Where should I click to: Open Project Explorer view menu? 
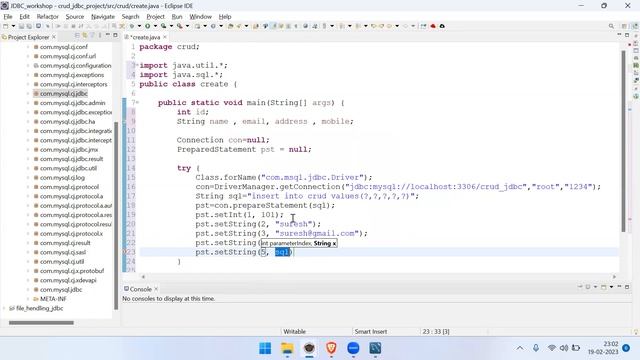(x=100, y=36)
